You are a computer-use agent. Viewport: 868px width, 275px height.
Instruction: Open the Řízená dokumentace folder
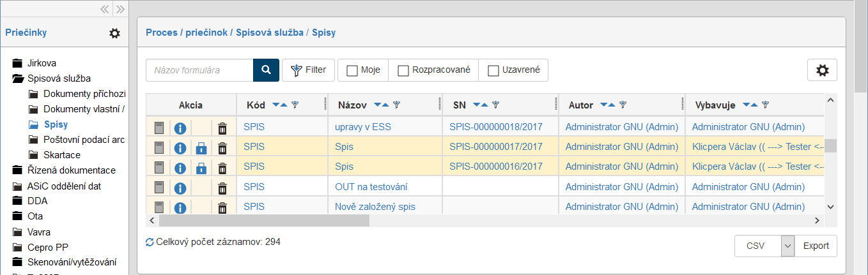tap(71, 170)
